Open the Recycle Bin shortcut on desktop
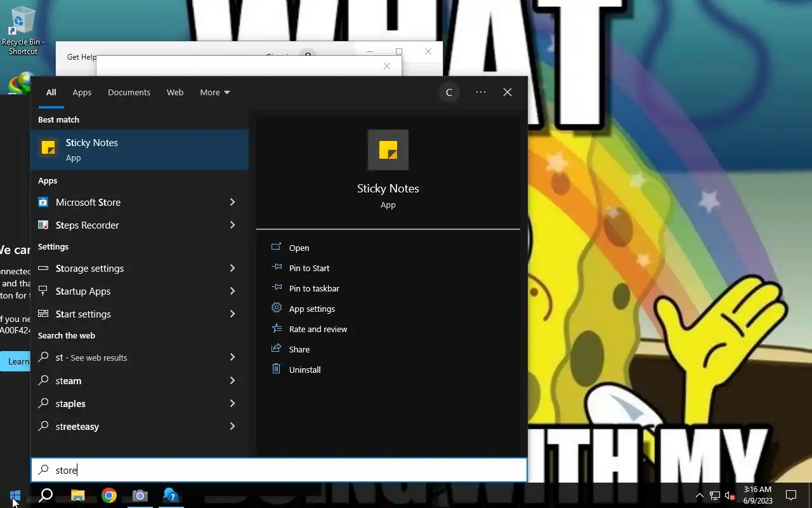The image size is (812, 508). pyautogui.click(x=23, y=30)
